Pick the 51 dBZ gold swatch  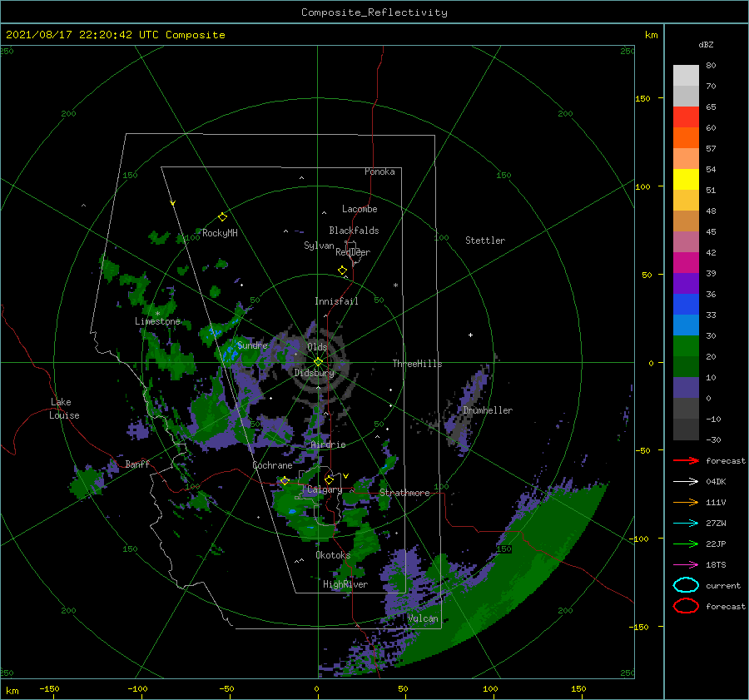click(686, 201)
